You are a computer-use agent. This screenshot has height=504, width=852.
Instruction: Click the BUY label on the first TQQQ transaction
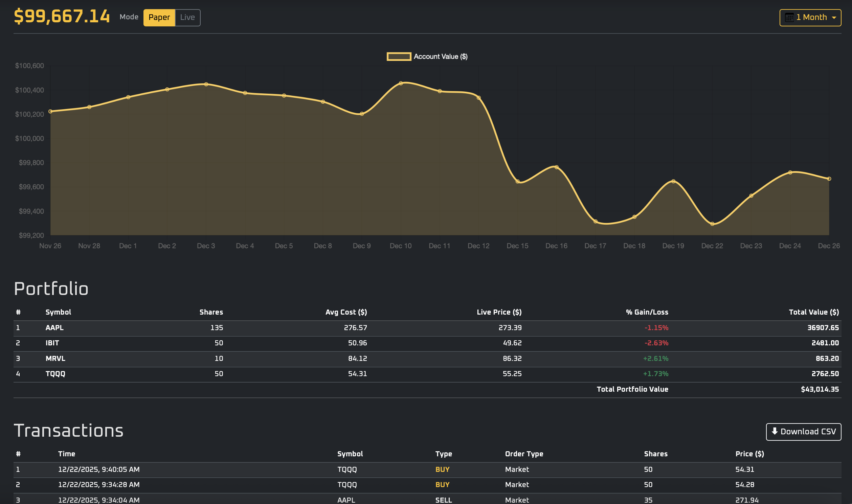pyautogui.click(x=443, y=469)
